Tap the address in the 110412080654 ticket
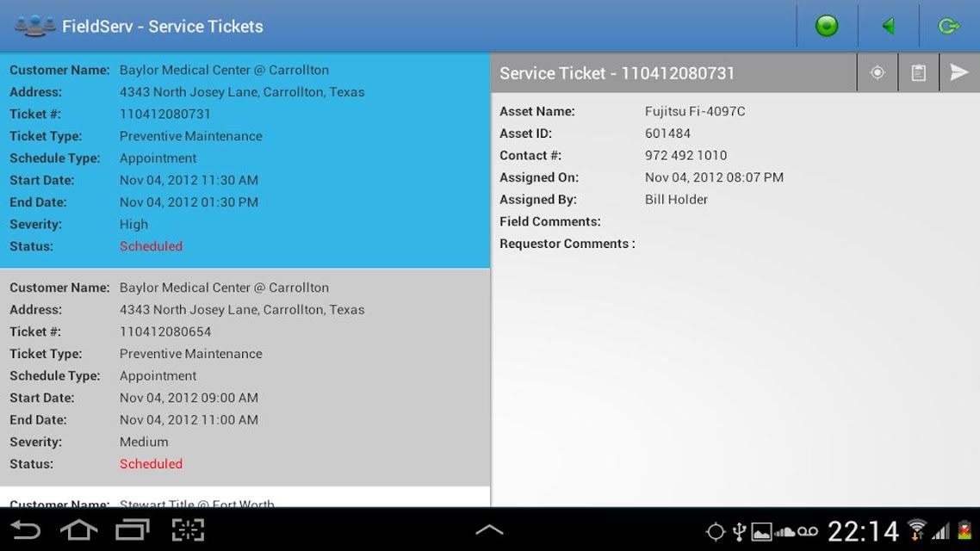 [x=242, y=309]
